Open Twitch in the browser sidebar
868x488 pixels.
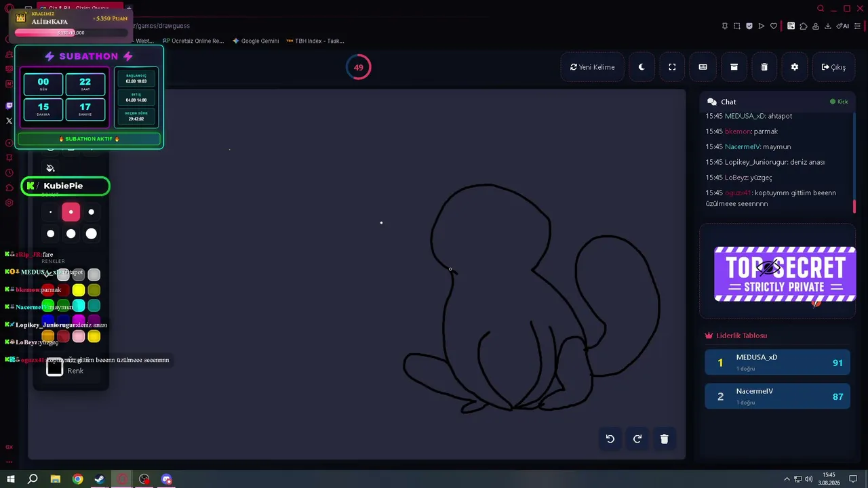coord(9,106)
